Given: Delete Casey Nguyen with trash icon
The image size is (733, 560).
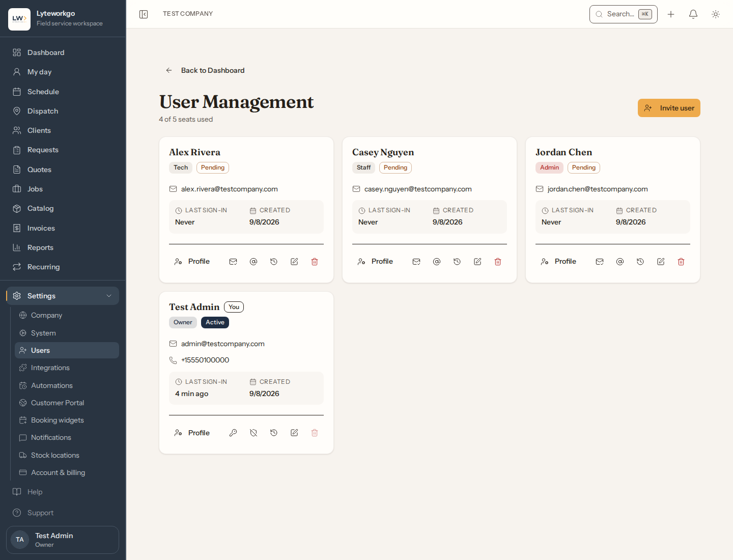Looking at the screenshot, I should [x=498, y=262].
